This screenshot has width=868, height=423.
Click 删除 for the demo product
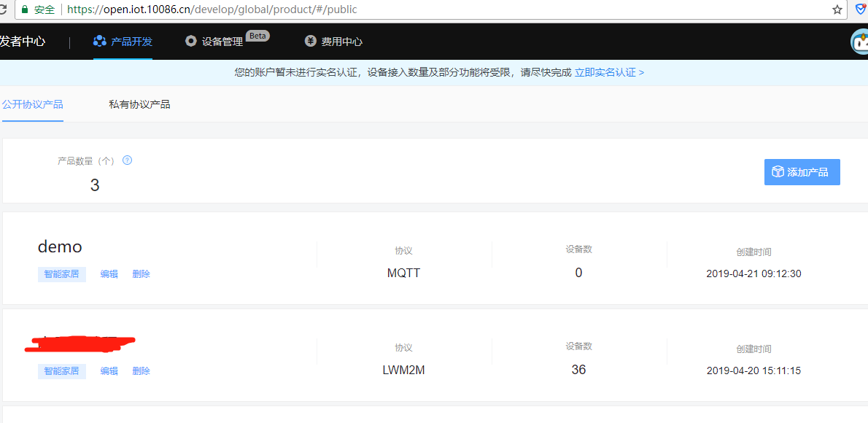142,274
